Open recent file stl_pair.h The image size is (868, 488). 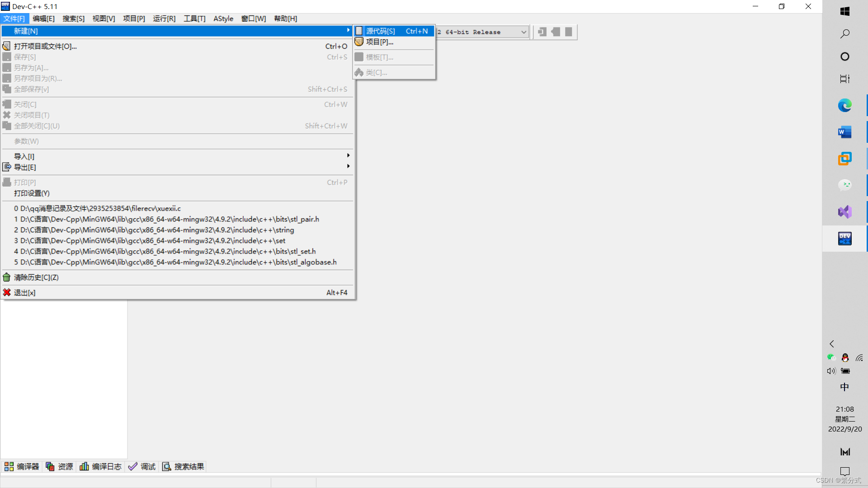166,219
